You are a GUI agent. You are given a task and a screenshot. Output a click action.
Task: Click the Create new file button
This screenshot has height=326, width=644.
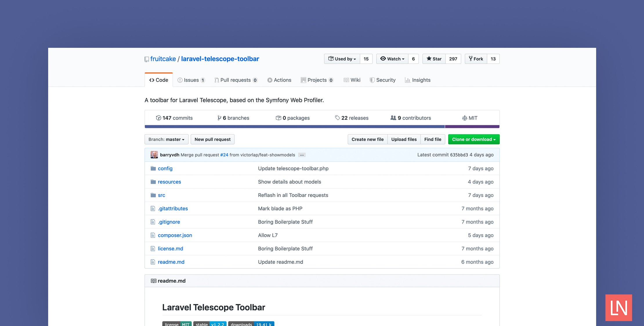[367, 139]
